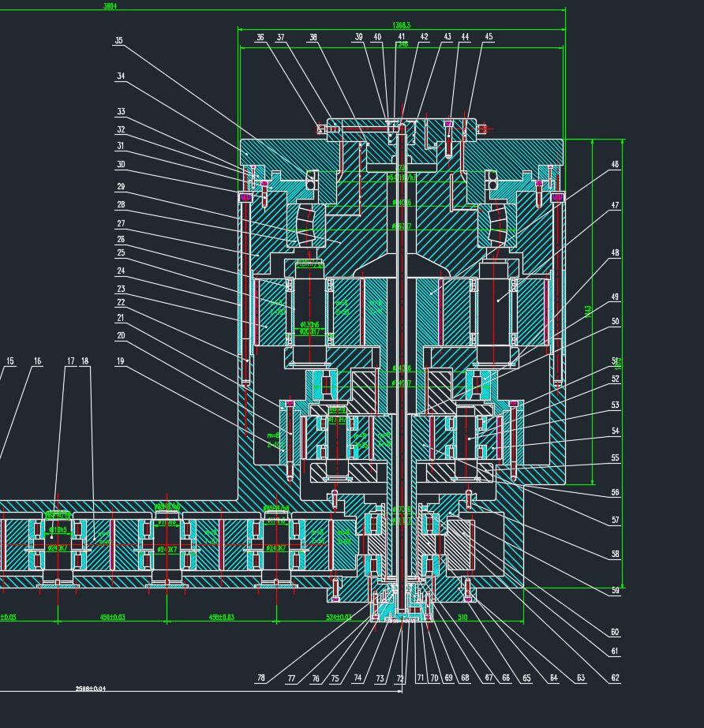Image resolution: width=704 pixels, height=728 pixels.
Task: Select the 510 dimension text
Action: (x=462, y=617)
